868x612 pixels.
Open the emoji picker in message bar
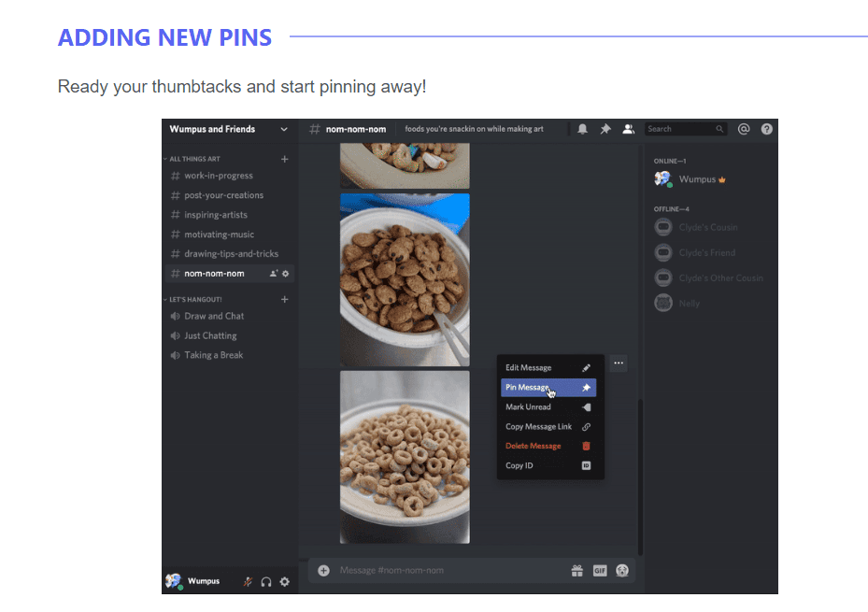(x=622, y=570)
